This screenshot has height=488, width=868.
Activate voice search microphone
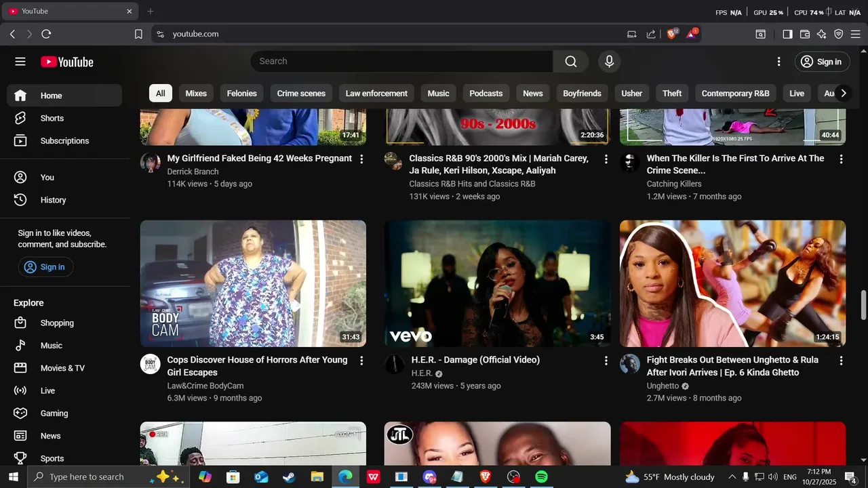coord(609,62)
